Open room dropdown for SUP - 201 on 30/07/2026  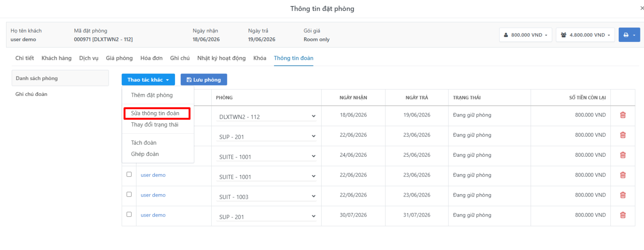(x=266, y=217)
